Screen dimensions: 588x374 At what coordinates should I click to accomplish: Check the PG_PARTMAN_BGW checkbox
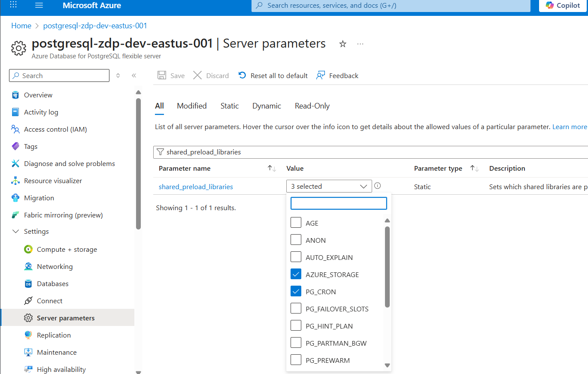(x=296, y=342)
